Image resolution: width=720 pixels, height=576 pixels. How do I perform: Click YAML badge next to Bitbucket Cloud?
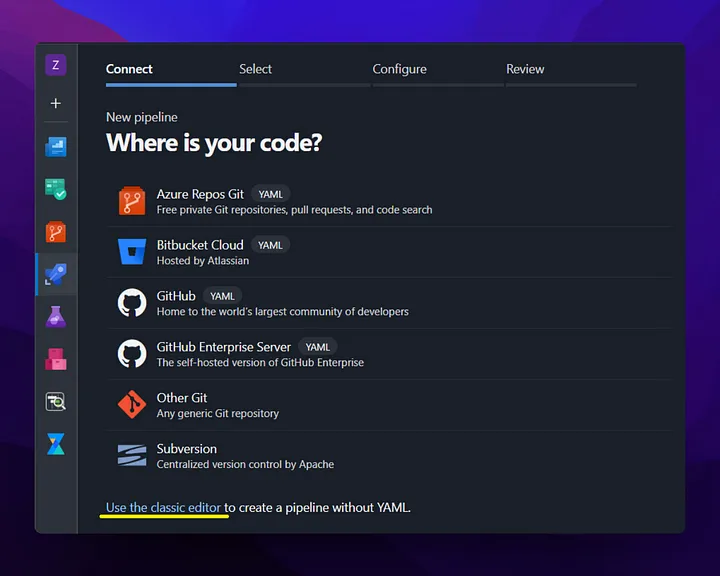(x=270, y=245)
